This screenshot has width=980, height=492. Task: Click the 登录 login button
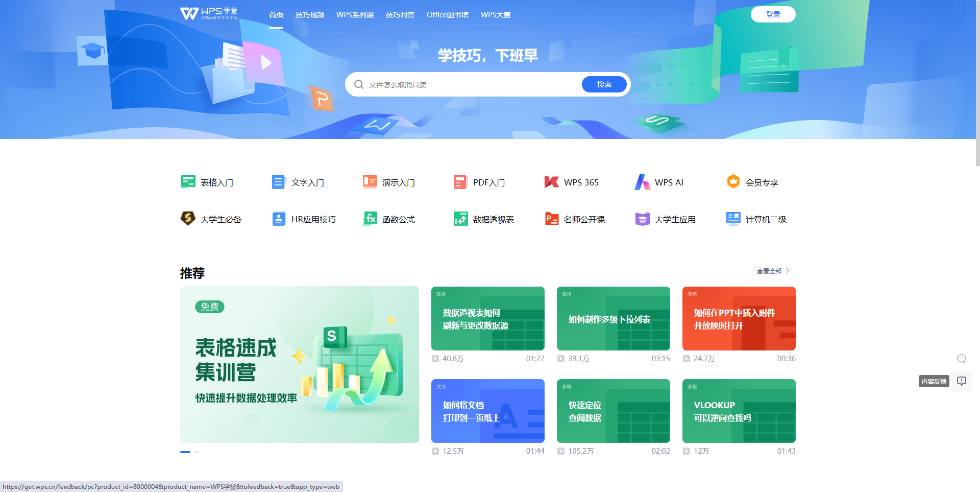tap(773, 14)
